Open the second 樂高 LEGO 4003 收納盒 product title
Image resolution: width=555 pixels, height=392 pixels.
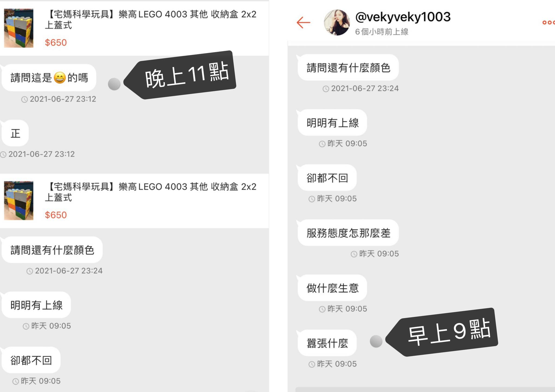point(150,192)
